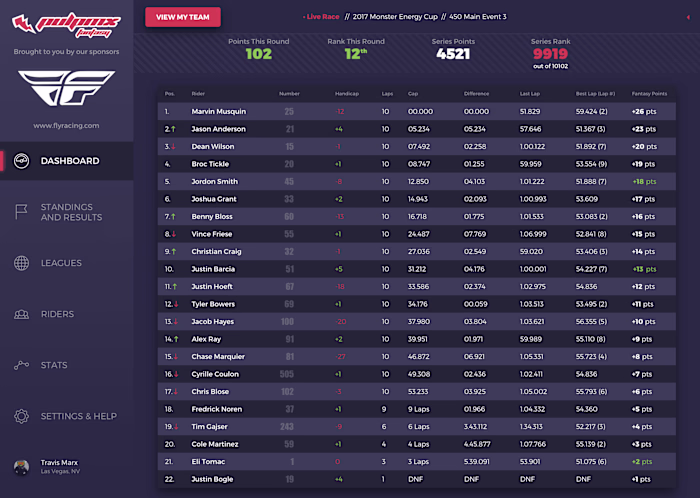The height and width of the screenshot is (498, 700).
Task: Select rider Jacob Hayes
Action: [x=212, y=321]
